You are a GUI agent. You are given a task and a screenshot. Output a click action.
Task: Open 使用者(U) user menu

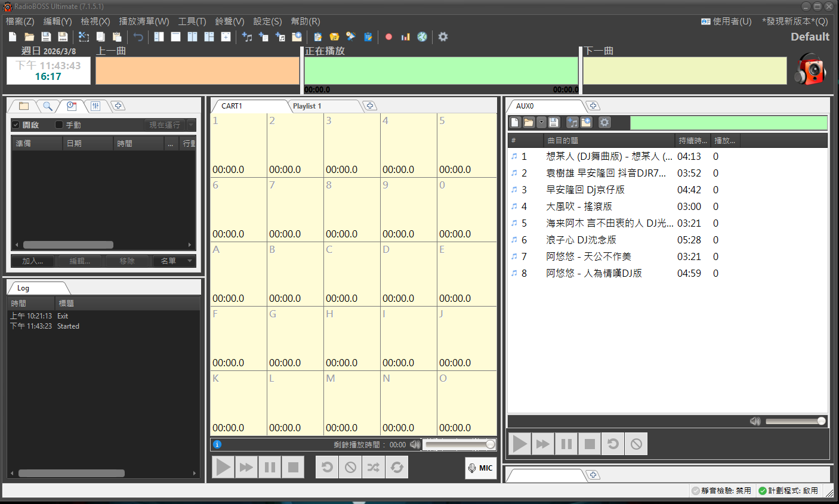[726, 21]
